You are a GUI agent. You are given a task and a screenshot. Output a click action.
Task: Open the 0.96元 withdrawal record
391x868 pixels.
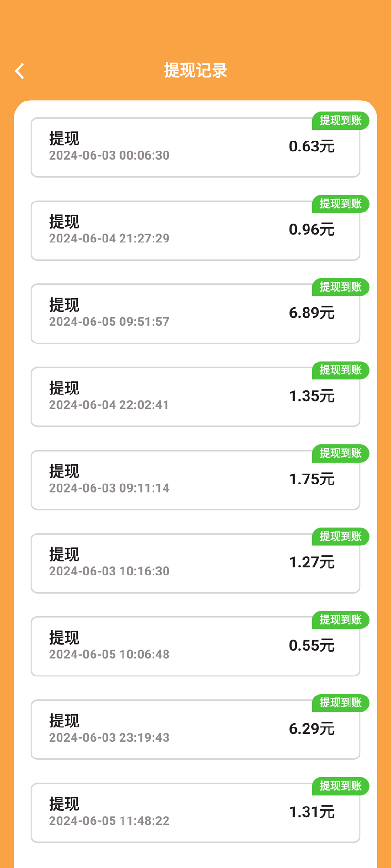[195, 231]
